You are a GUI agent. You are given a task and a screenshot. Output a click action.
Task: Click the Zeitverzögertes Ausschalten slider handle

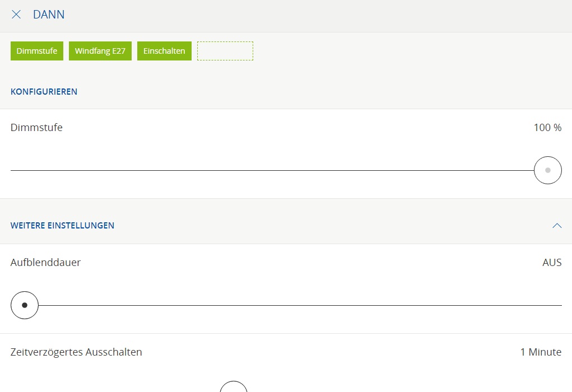(x=234, y=388)
